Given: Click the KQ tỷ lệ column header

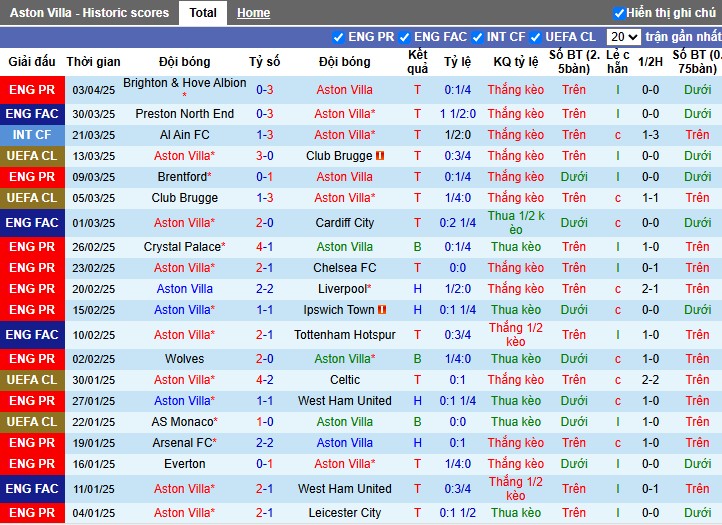Looking at the screenshot, I should pos(516,62).
